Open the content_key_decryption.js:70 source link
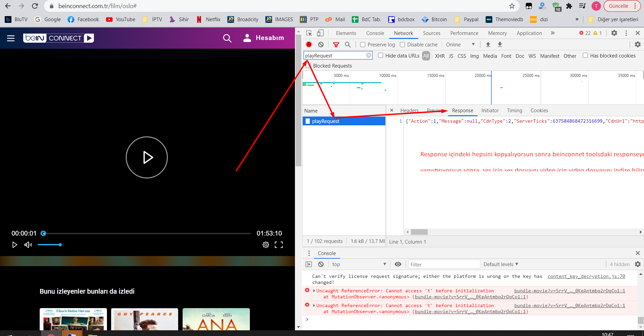 click(x=586, y=276)
